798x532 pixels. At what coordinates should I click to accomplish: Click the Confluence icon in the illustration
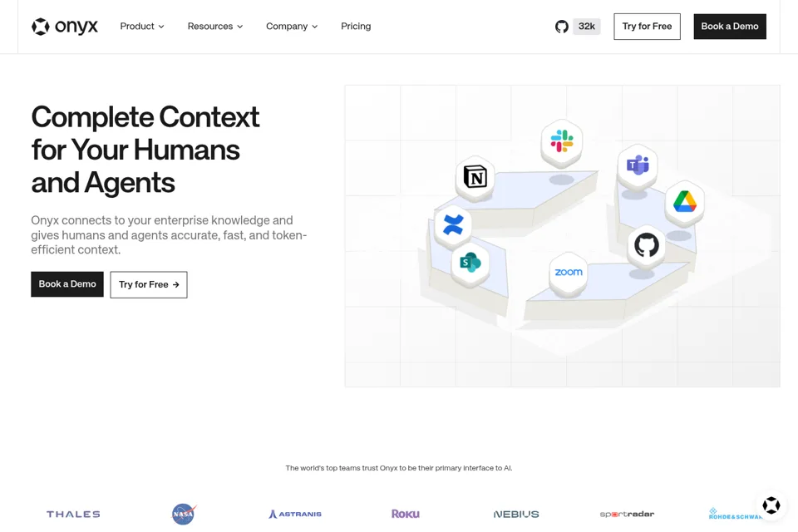(453, 224)
